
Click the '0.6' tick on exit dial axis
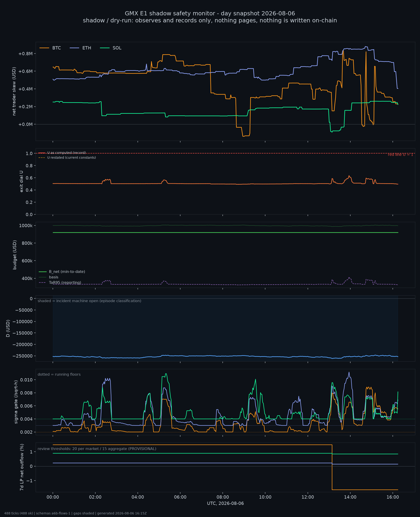point(29,178)
